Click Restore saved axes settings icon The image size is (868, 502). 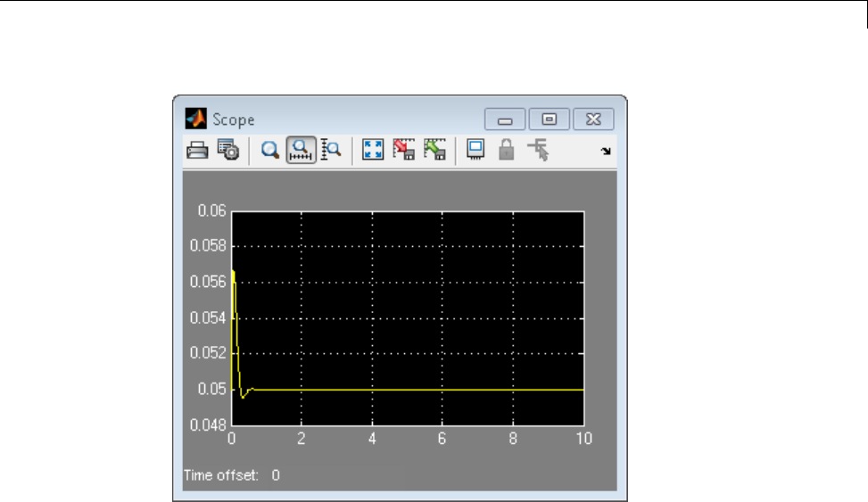435,150
